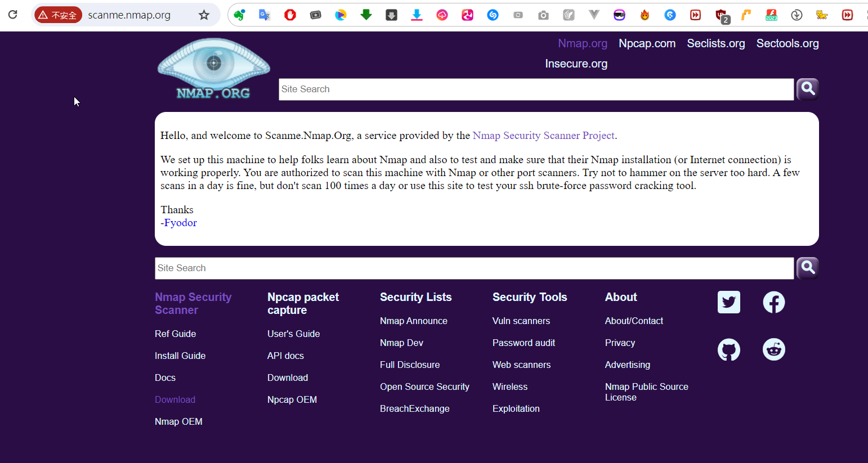Click the gray feather extension icon
868x463 pixels.
click(x=569, y=15)
